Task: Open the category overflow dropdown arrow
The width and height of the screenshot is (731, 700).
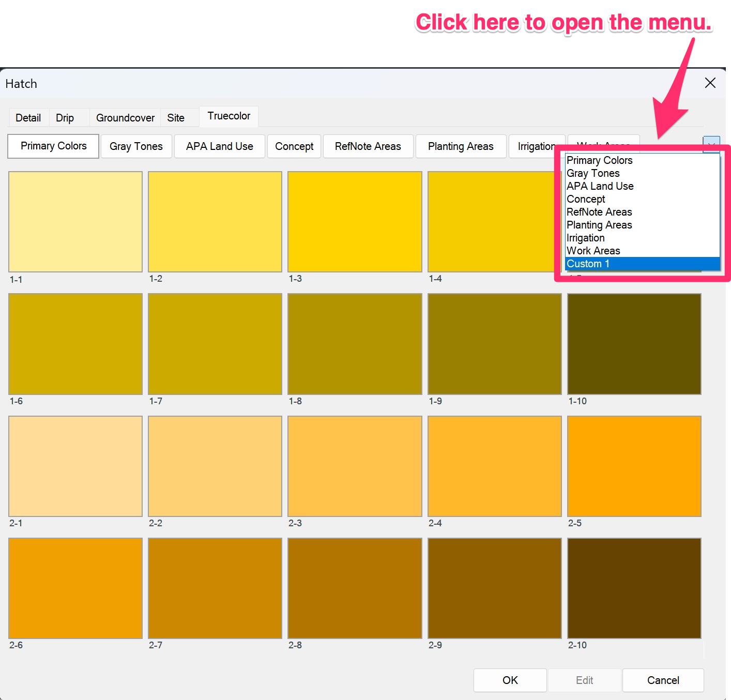Action: point(712,145)
